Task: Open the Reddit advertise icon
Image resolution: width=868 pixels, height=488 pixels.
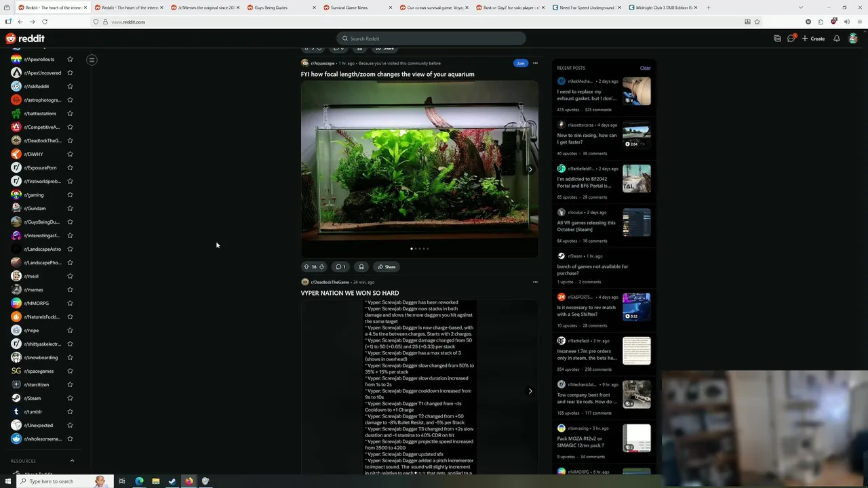Action: pos(777,39)
